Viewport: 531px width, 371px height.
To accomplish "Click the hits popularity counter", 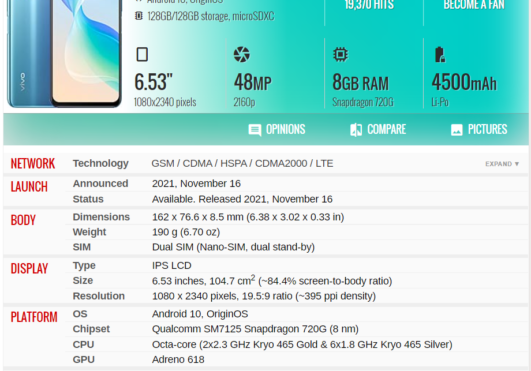I will click(x=369, y=5).
